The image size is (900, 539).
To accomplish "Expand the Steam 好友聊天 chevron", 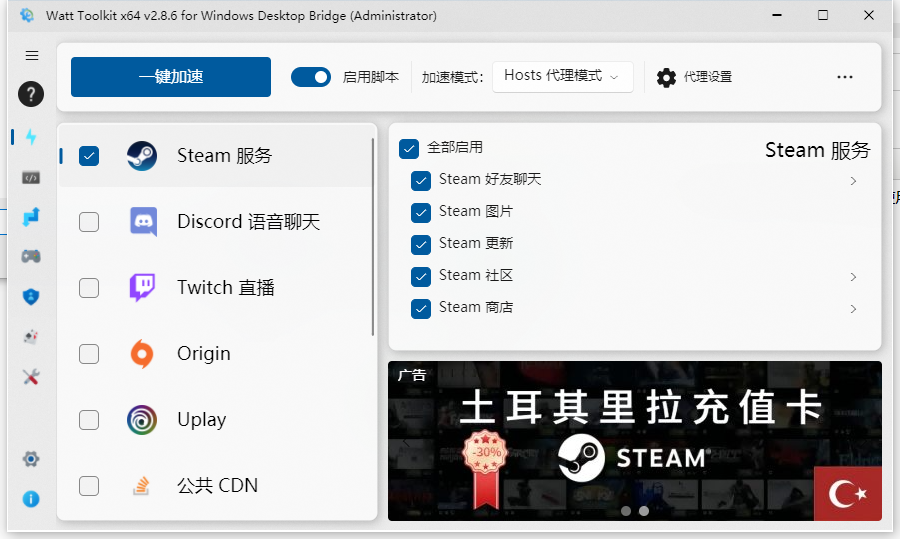I will [x=853, y=181].
